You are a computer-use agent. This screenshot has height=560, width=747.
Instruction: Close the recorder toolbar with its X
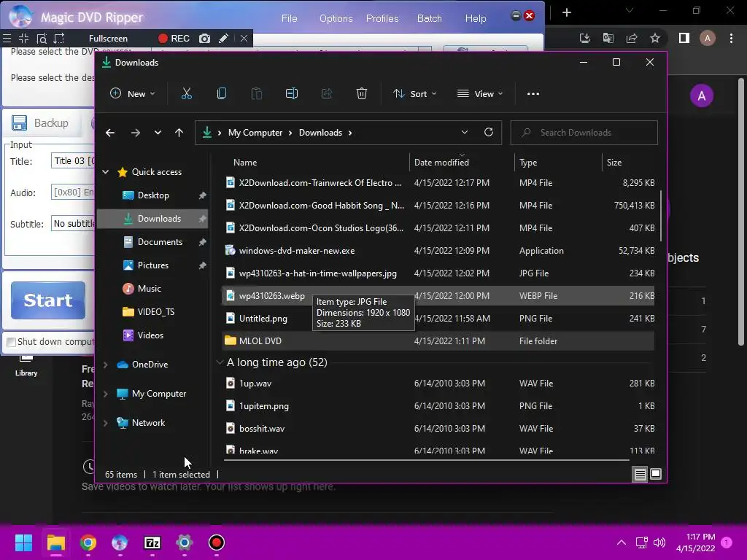pyautogui.click(x=244, y=39)
